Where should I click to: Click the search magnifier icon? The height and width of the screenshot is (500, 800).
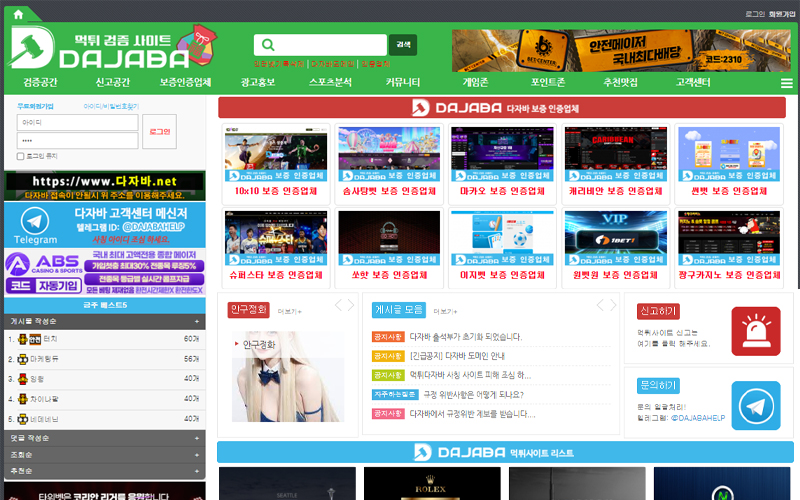tap(268, 45)
